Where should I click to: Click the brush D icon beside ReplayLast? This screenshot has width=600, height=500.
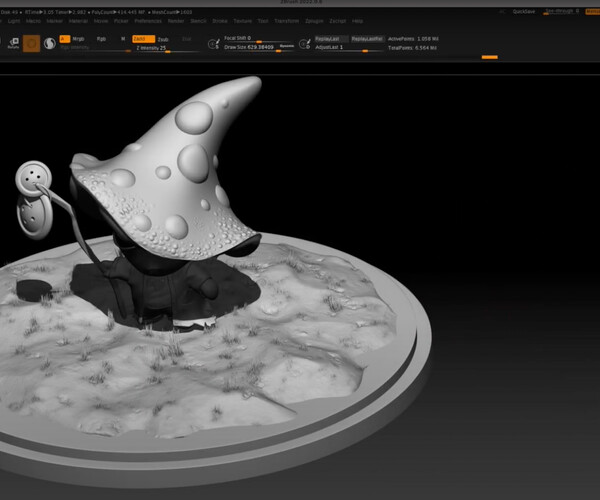pyautogui.click(x=305, y=44)
